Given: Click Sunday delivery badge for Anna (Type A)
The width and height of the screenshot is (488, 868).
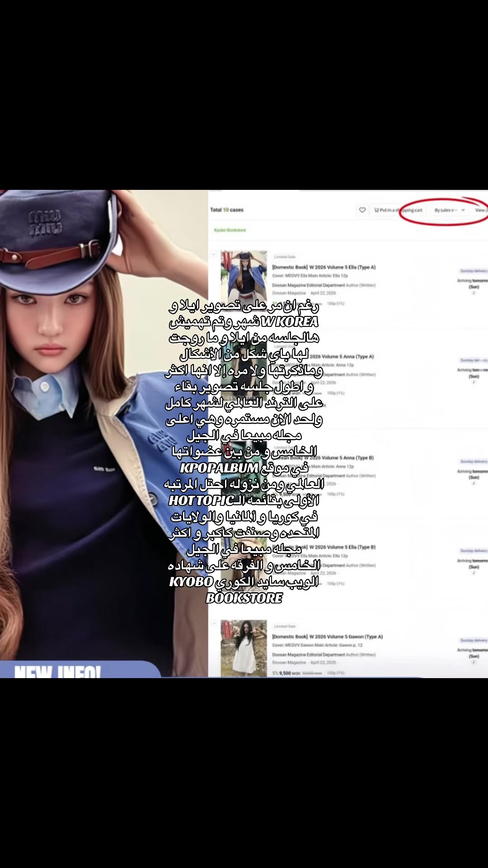Looking at the screenshot, I should tap(474, 360).
